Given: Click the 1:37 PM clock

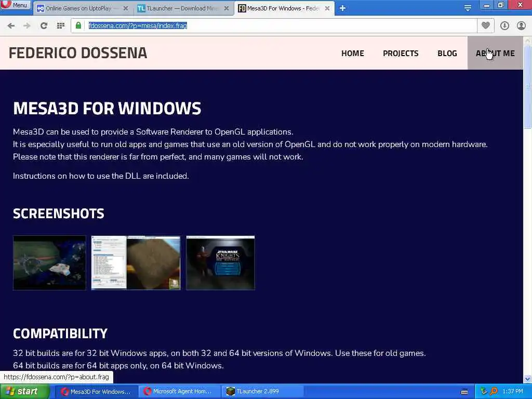Looking at the screenshot, I should (513, 392).
